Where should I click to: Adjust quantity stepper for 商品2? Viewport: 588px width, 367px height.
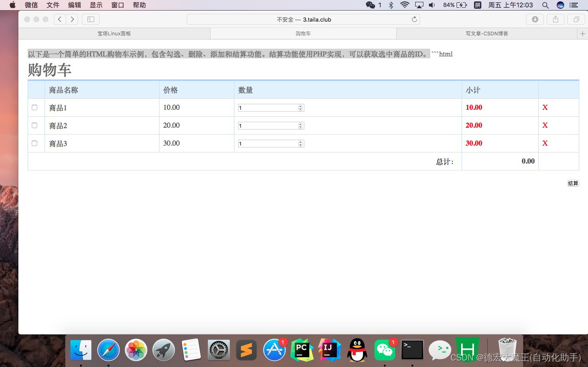301,125
